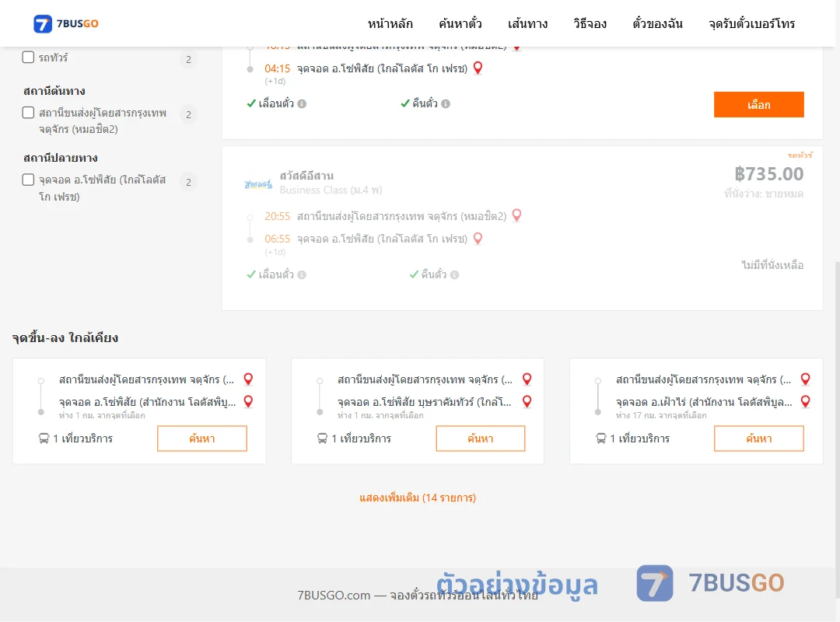Click bus icon in บุษราคัมทัวร์ card

[x=322, y=439]
